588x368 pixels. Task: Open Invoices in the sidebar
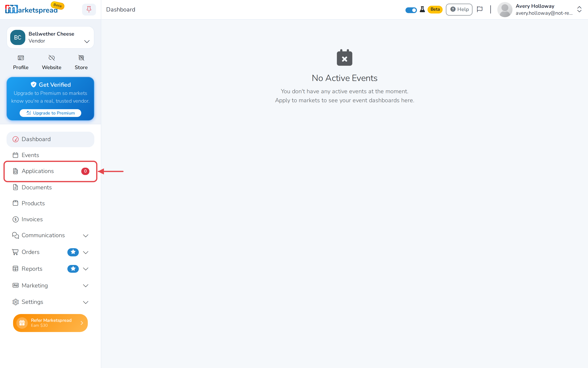[x=50, y=219]
